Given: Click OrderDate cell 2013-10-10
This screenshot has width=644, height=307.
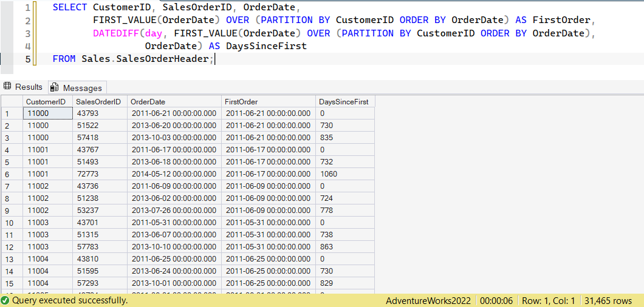Looking at the screenshot, I should 174,247.
